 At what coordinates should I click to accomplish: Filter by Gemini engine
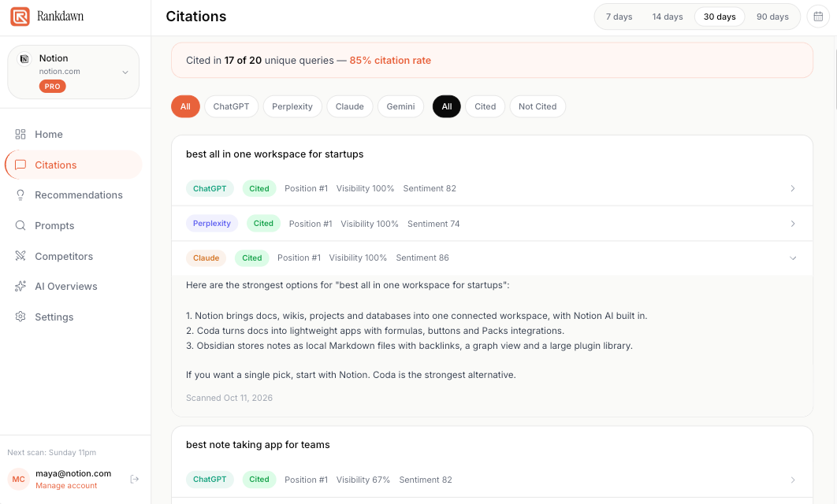(400, 106)
